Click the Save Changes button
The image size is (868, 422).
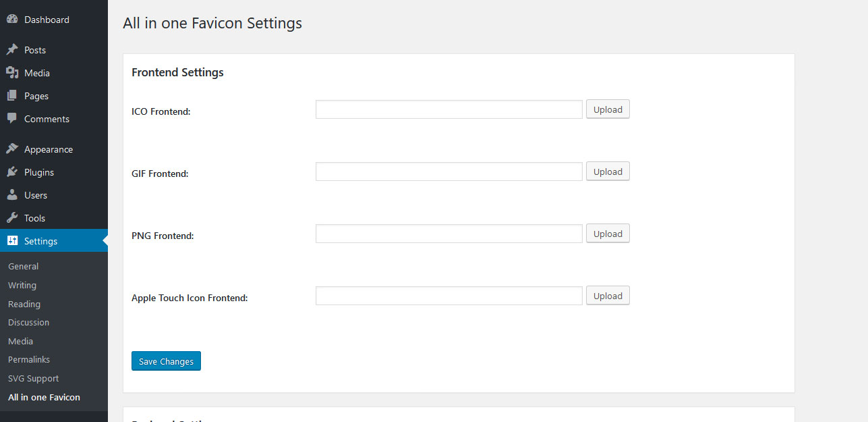(166, 361)
